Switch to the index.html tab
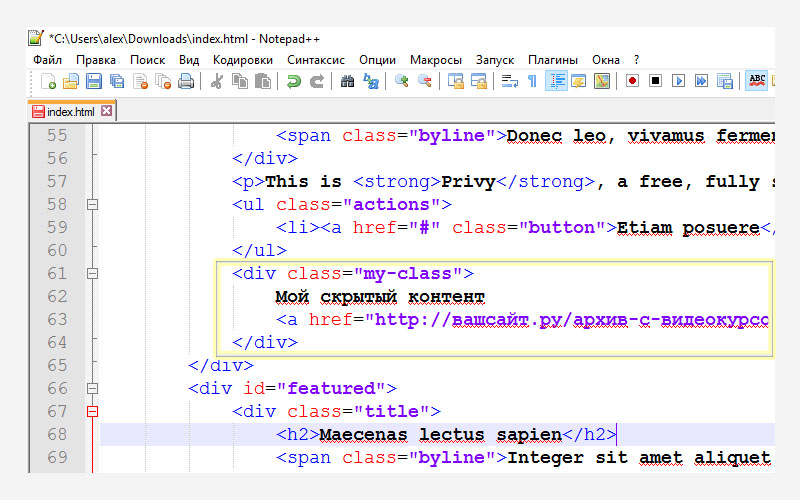Screen dimensions: 800x500 tap(68, 111)
